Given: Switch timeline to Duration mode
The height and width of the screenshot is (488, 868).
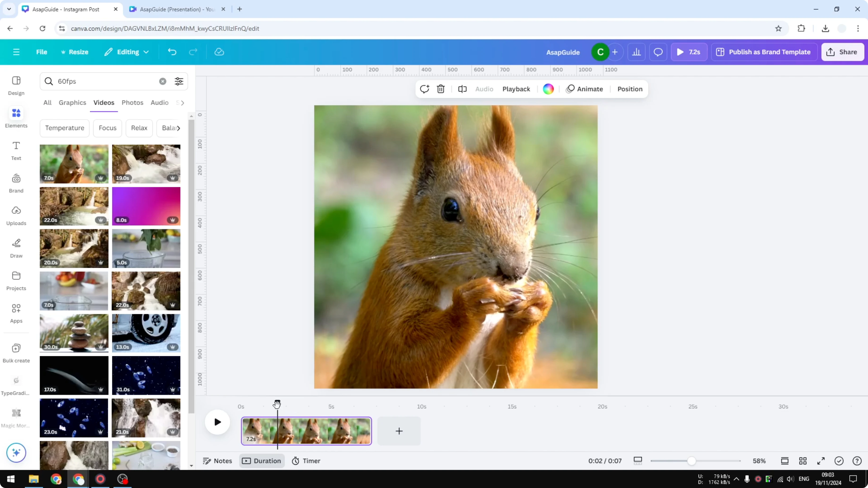Looking at the screenshot, I should click(262, 461).
